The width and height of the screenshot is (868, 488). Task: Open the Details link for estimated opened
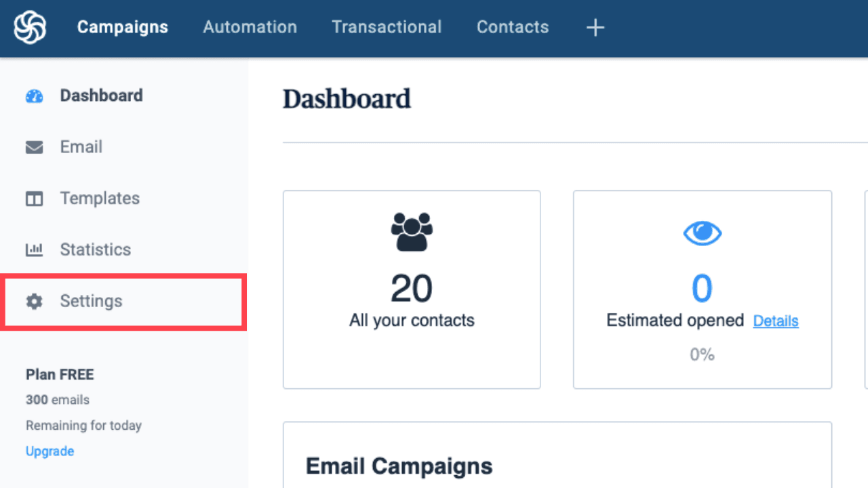point(776,321)
